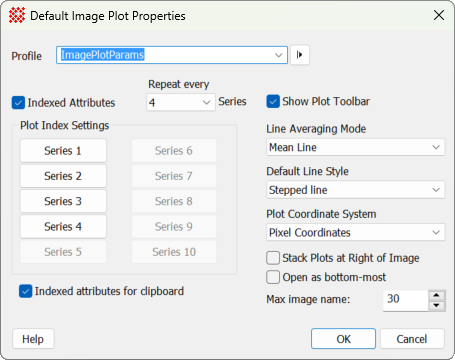
Task: Increase Max image name with up arrow
Action: click(x=437, y=295)
